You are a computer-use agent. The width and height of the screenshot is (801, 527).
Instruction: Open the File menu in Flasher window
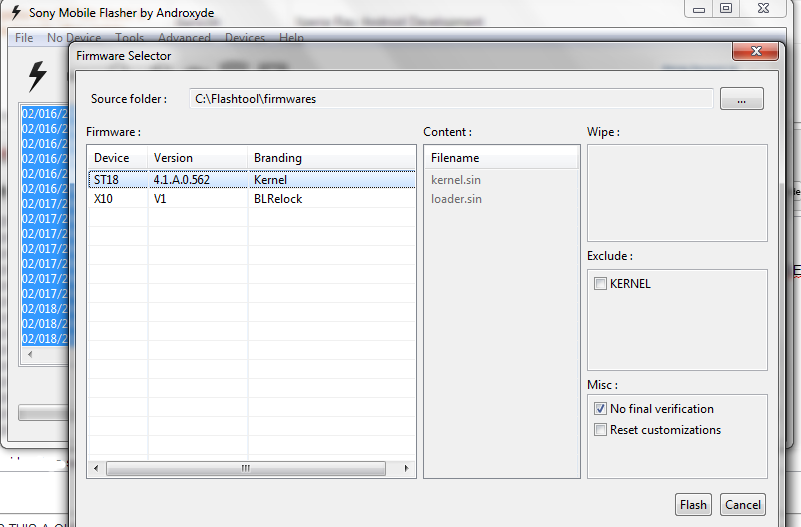(x=24, y=38)
